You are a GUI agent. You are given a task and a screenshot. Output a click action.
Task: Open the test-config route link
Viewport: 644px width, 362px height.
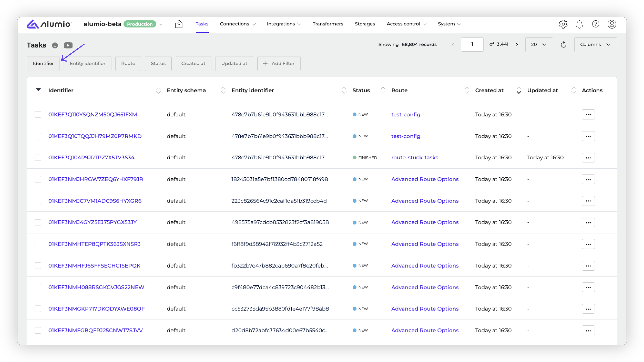(406, 114)
